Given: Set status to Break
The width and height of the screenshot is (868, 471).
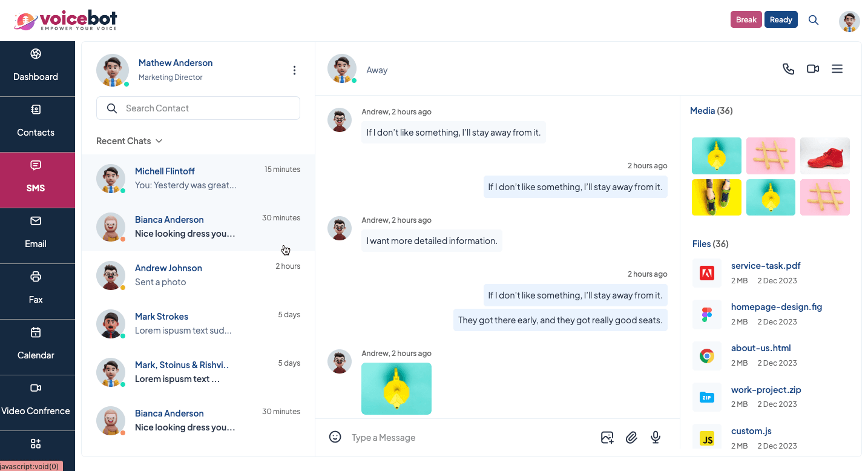Looking at the screenshot, I should point(746,20).
